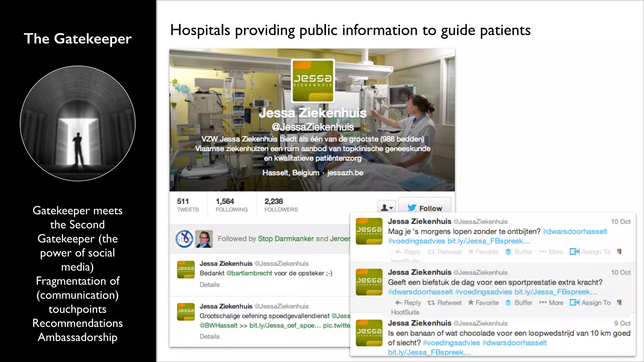This screenshot has width=644, height=362.
Task: Open More options on ontbijten tweet
Action: coord(551,252)
